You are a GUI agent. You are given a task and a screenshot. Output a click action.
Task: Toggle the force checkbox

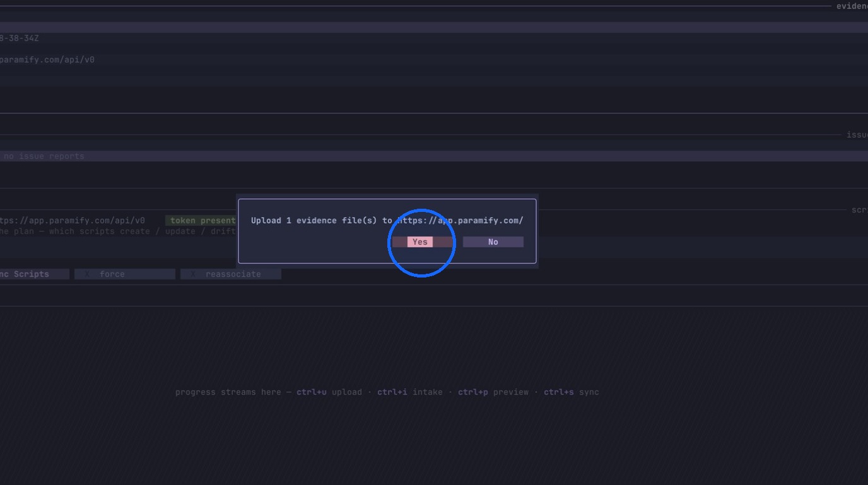[x=125, y=274]
